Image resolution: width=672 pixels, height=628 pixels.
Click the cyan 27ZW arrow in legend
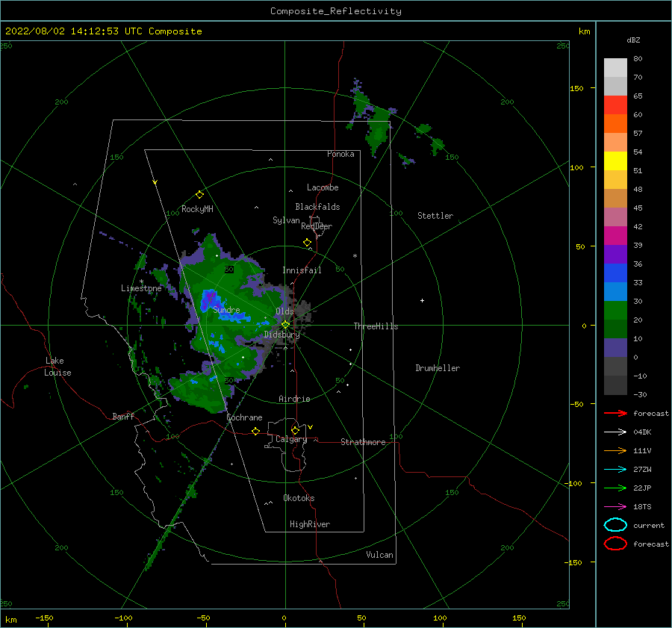[x=615, y=470]
